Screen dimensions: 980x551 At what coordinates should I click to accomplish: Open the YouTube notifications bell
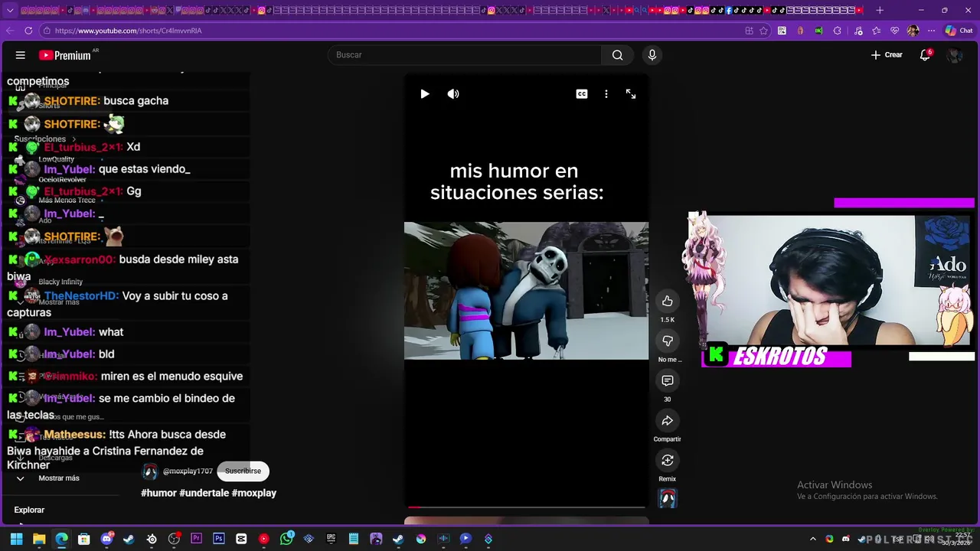tap(925, 55)
